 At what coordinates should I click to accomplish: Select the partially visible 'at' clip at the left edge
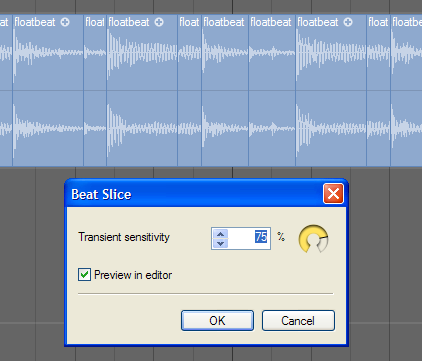[6, 90]
